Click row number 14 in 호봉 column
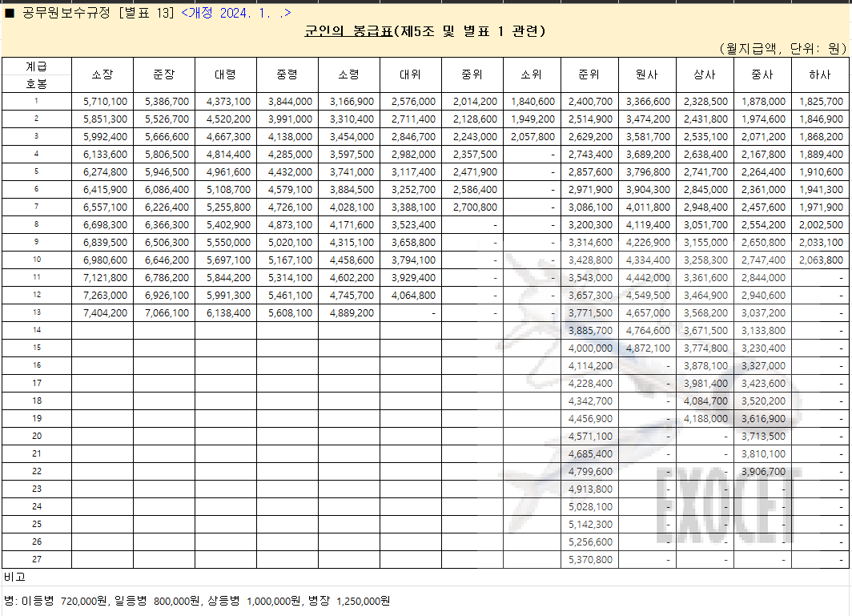The width and height of the screenshot is (852, 616). [x=36, y=331]
